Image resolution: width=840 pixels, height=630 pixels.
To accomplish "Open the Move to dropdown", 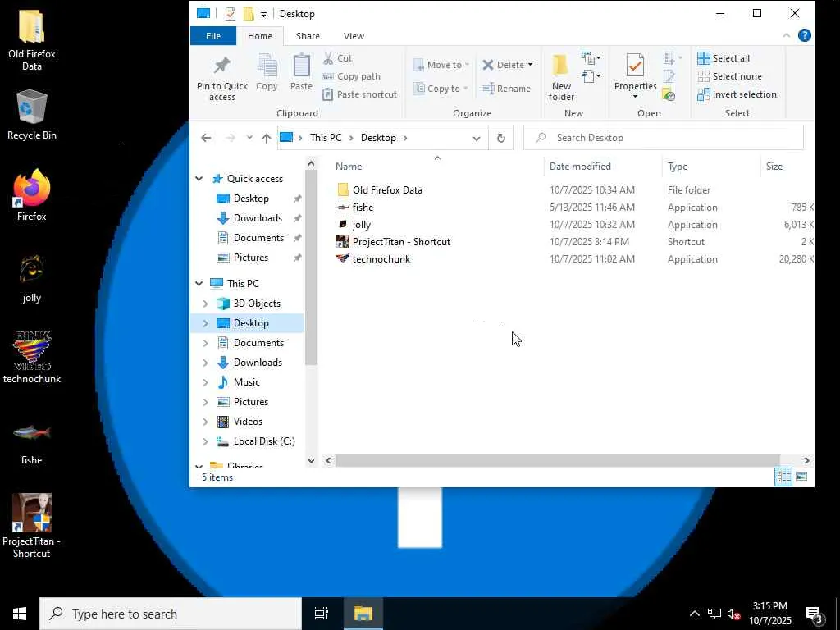I will (441, 65).
